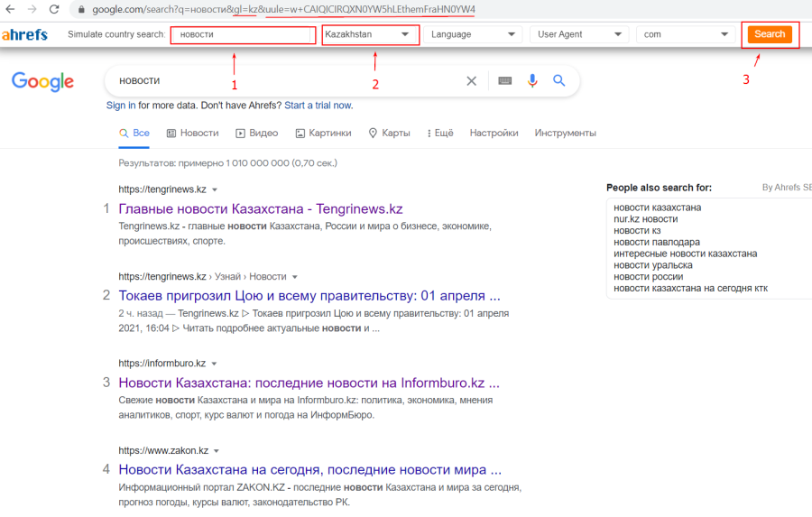Click the Ahrefs keyword field with новости
This screenshot has width=812, height=517.
(243, 34)
